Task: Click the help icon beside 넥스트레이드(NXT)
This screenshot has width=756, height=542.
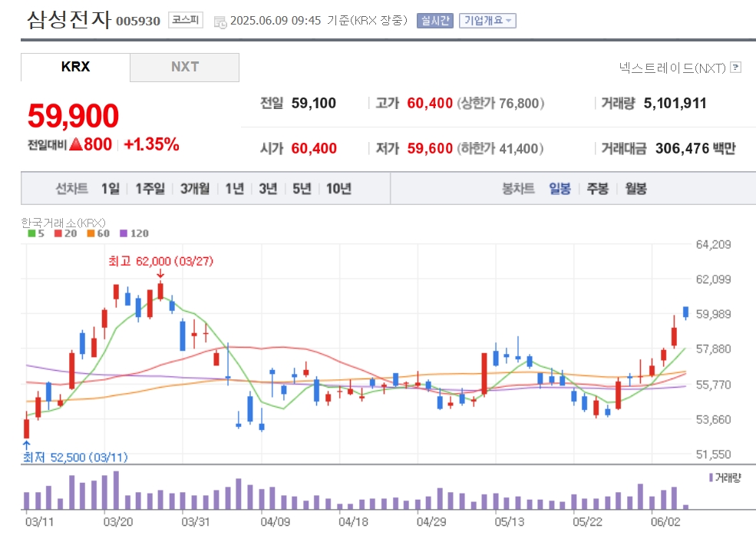Action: click(x=736, y=68)
